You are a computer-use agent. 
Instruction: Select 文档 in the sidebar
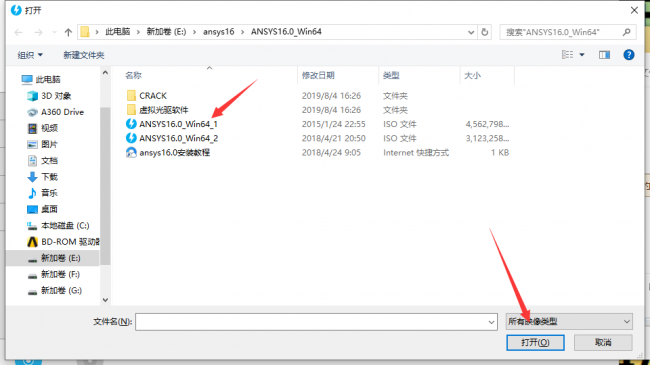point(42,161)
